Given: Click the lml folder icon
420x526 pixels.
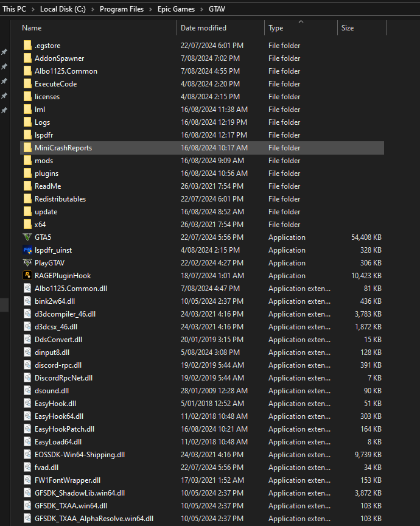Looking at the screenshot, I should point(27,109).
